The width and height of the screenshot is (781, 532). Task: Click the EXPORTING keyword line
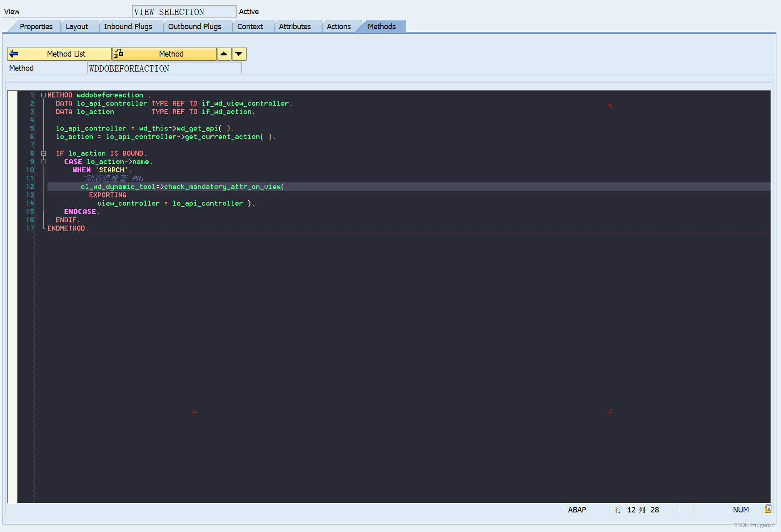(108, 195)
